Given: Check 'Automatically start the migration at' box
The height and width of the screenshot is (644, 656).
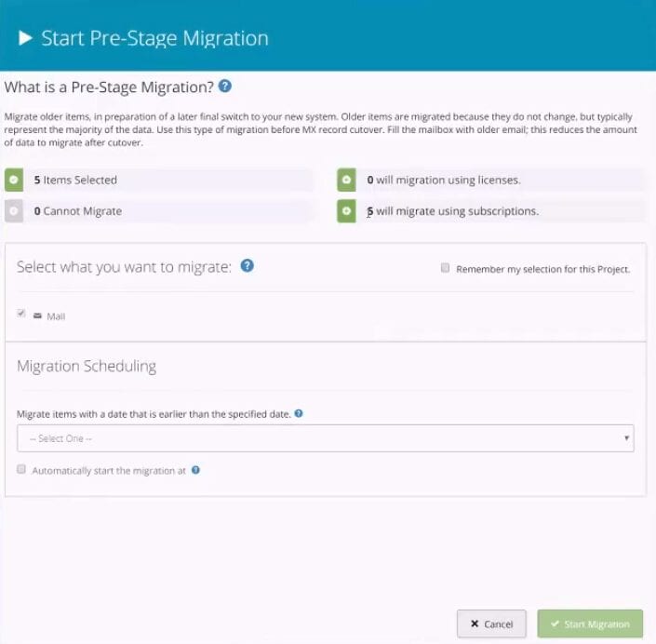Looking at the screenshot, I should [21, 469].
